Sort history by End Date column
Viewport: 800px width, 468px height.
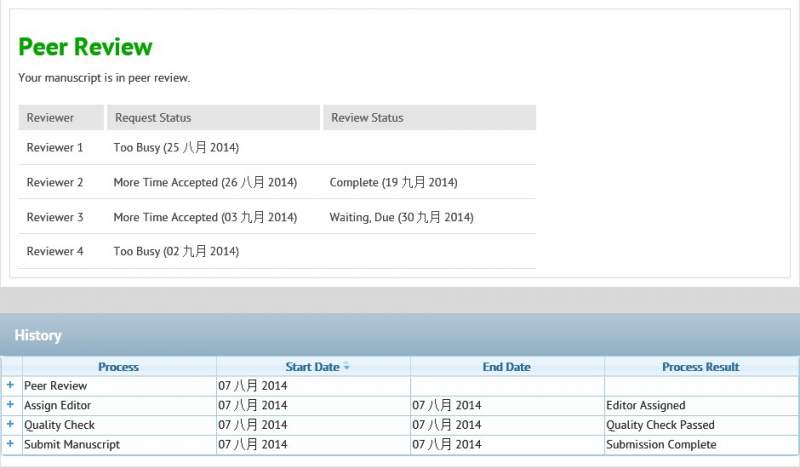pos(506,367)
